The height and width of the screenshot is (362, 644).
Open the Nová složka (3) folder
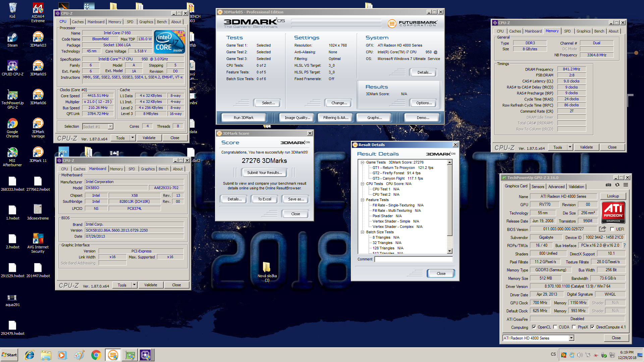coord(267,271)
